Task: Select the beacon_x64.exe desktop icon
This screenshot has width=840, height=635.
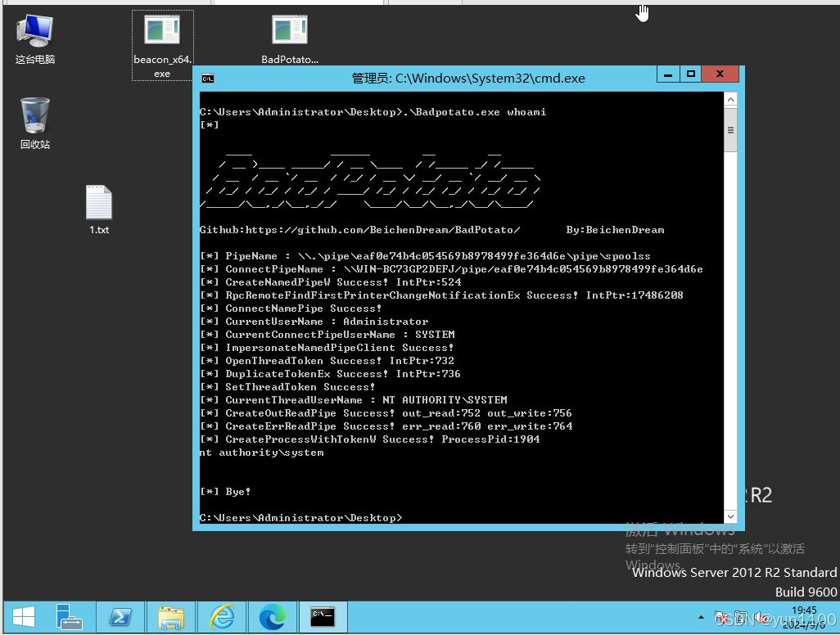Action: [162, 46]
